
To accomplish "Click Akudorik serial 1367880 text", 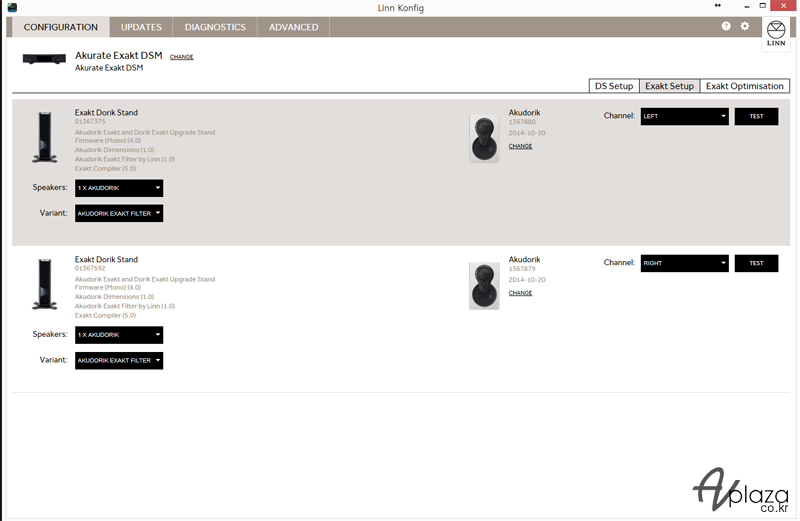I will [522, 122].
